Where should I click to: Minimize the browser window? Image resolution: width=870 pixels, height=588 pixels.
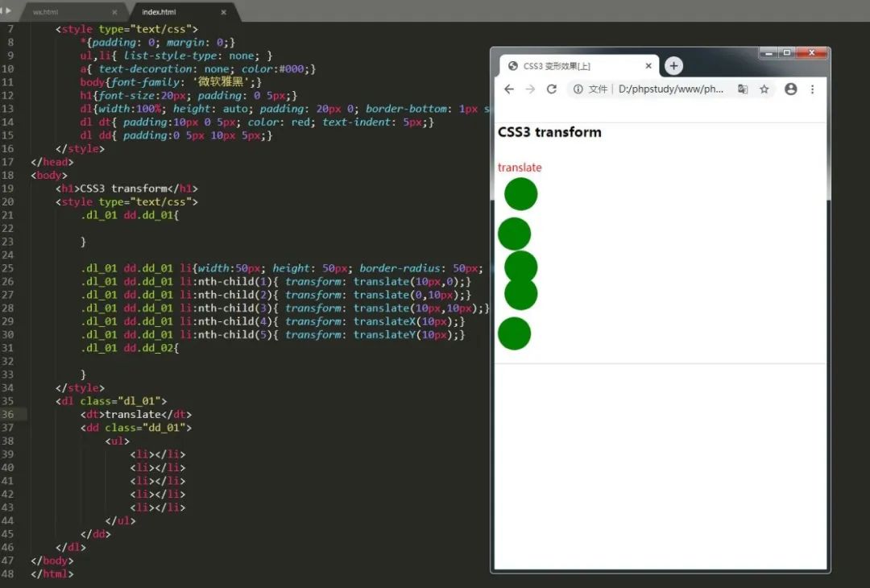coord(768,52)
